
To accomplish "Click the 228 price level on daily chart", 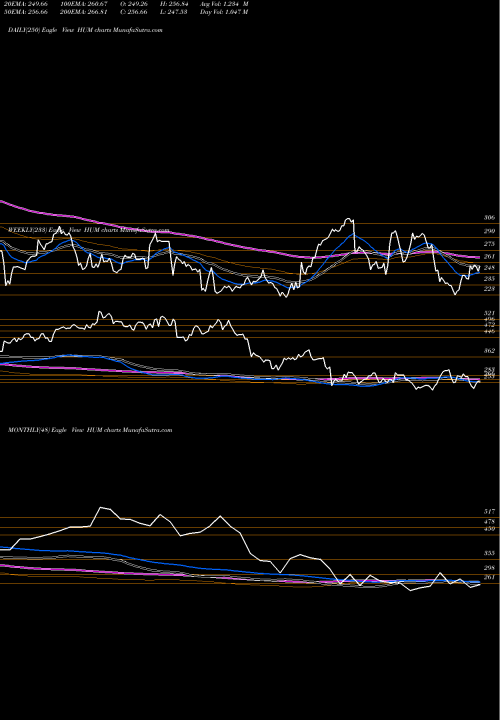I will [x=489, y=289].
